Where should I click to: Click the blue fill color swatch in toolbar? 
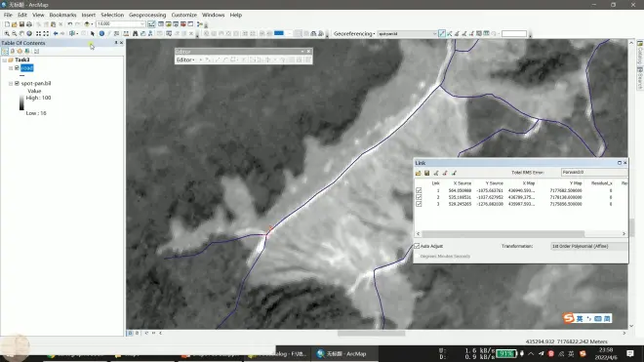point(279,33)
